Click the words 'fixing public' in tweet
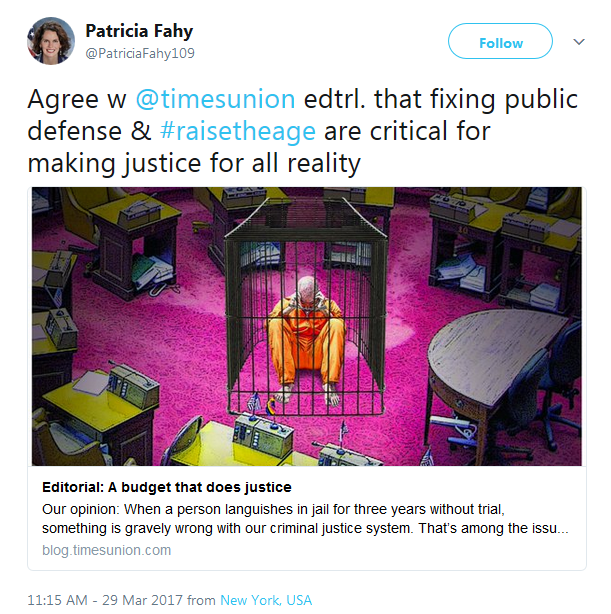The width and height of the screenshot is (611, 614). tap(504, 99)
